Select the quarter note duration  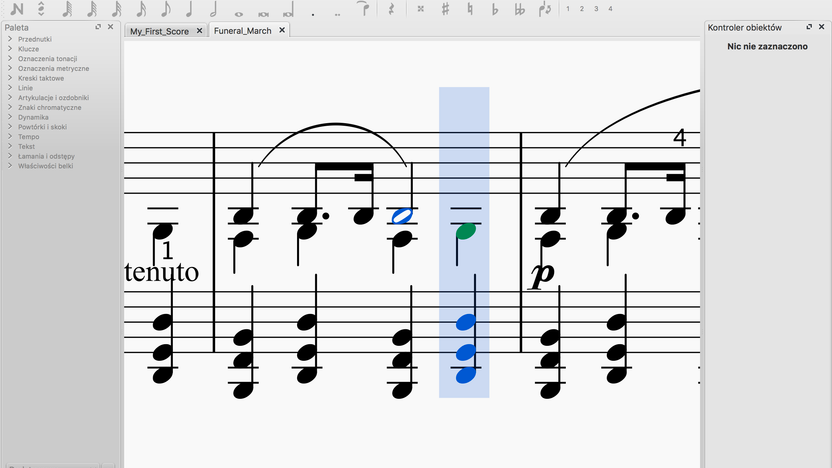point(189,8)
